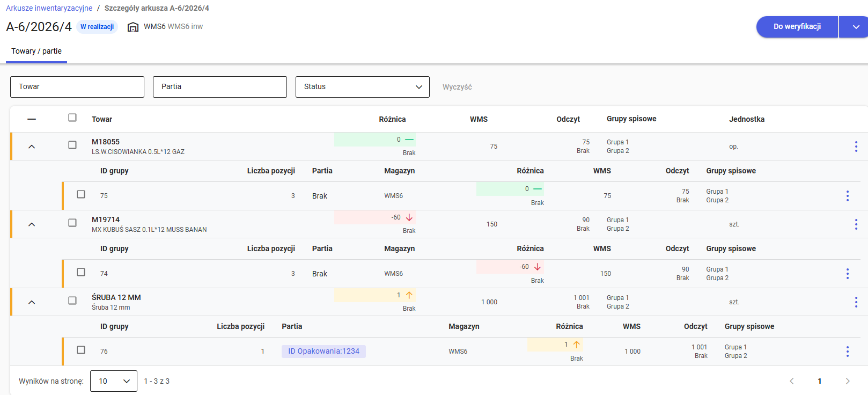Open the three-dot menu for group 76
The height and width of the screenshot is (395, 868).
pos(847,352)
